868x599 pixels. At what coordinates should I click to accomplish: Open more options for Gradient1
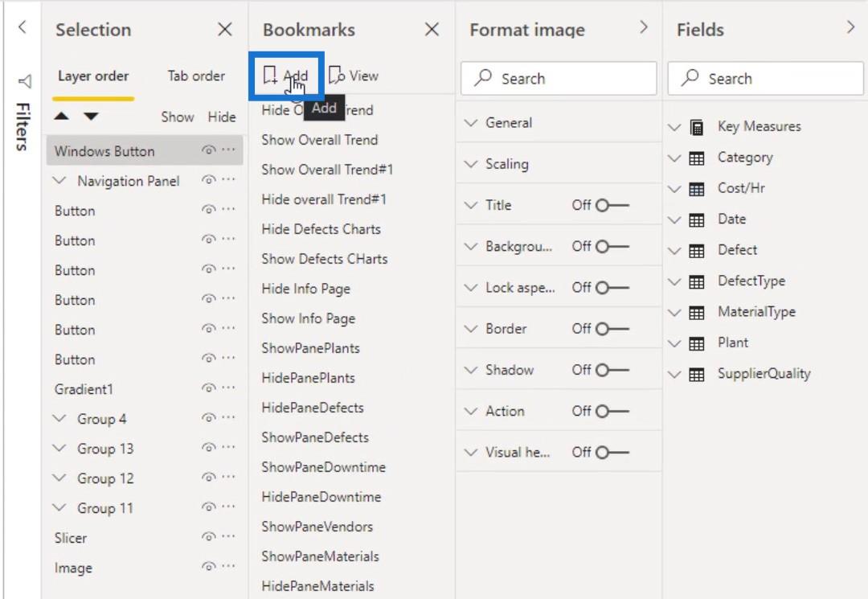tap(228, 388)
